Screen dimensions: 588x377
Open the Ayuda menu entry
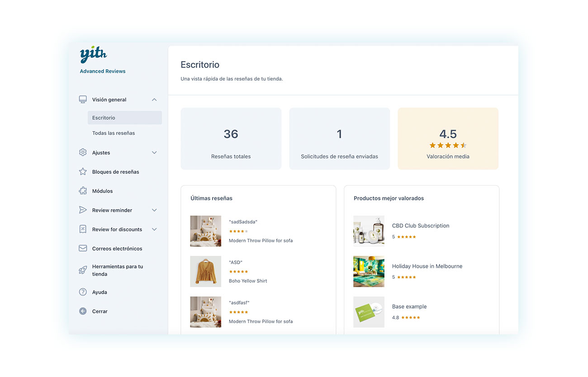100,292
